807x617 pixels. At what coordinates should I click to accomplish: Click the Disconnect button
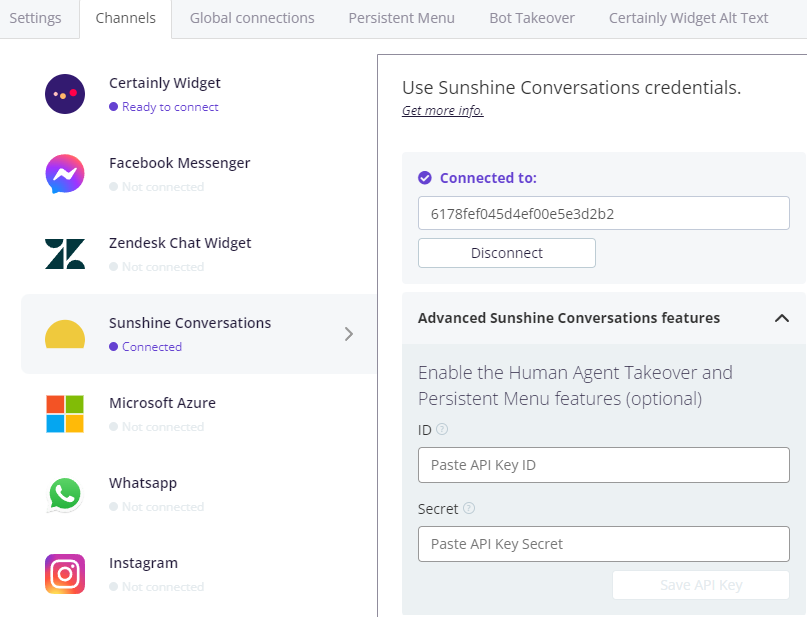pyautogui.click(x=506, y=253)
